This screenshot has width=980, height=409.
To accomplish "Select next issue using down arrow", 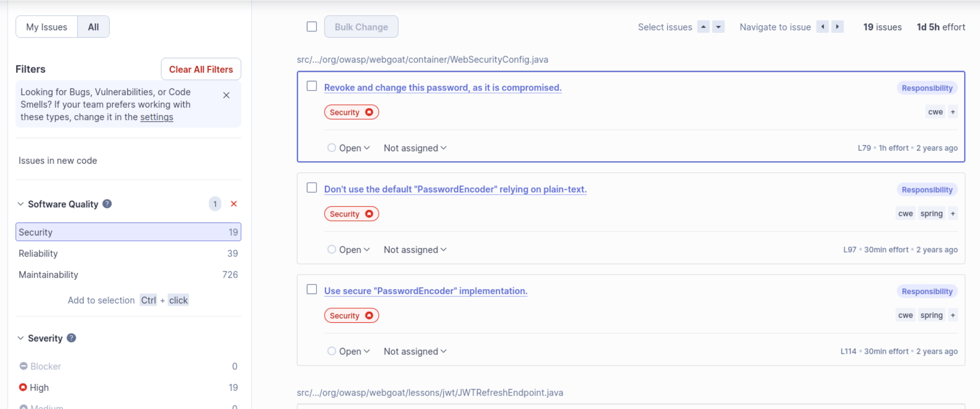I will click(x=718, y=27).
